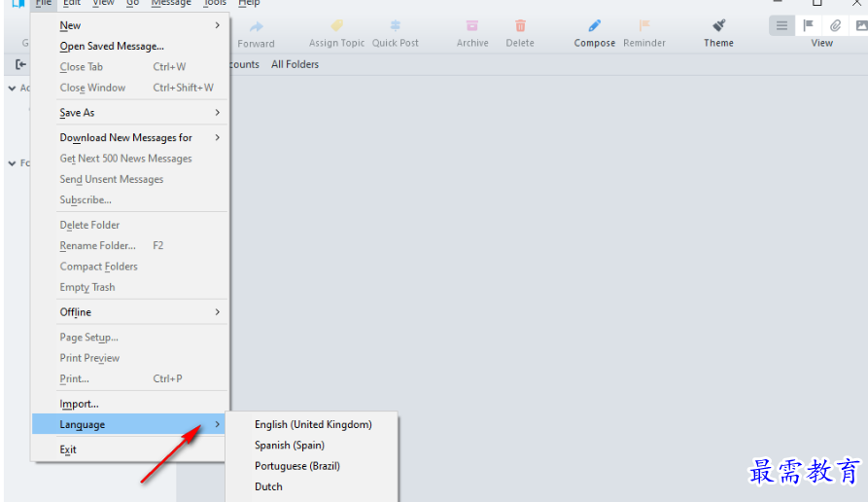Open the Tools menu
The image size is (868, 502).
point(215,3)
